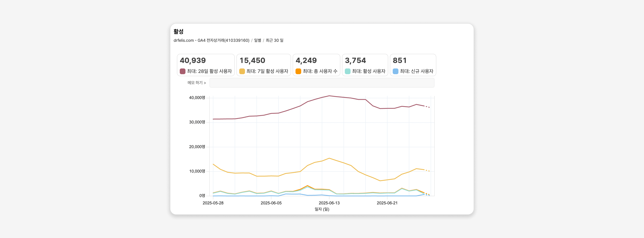This screenshot has width=644, height=238.
Task: Click the 2025-05-28 x-axis date label
Action: tap(213, 203)
